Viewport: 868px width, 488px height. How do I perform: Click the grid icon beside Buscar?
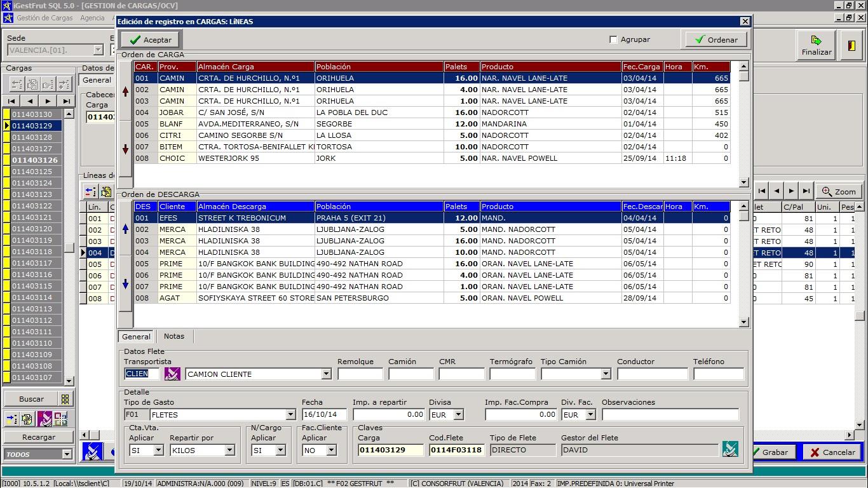[x=65, y=399]
